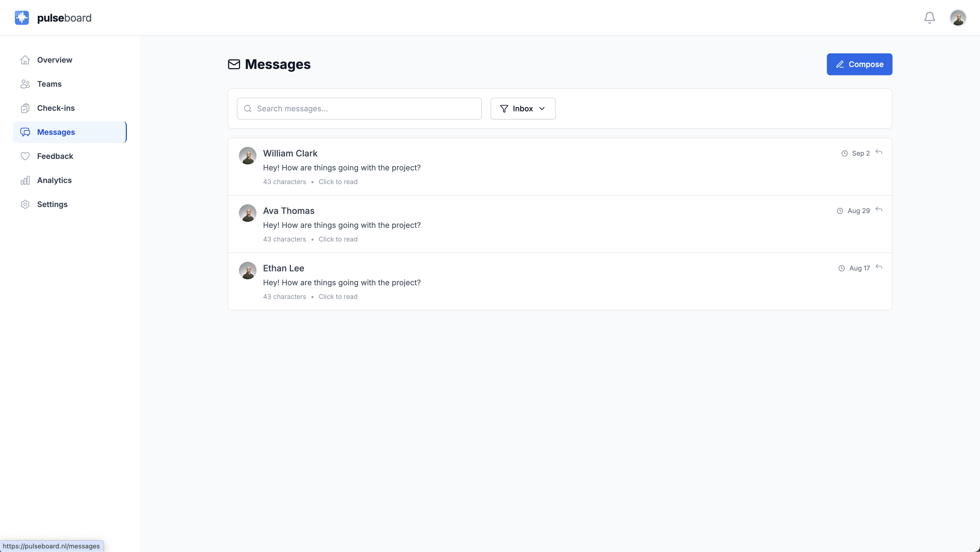
Task: Open the Check-ins section
Action: (x=56, y=108)
